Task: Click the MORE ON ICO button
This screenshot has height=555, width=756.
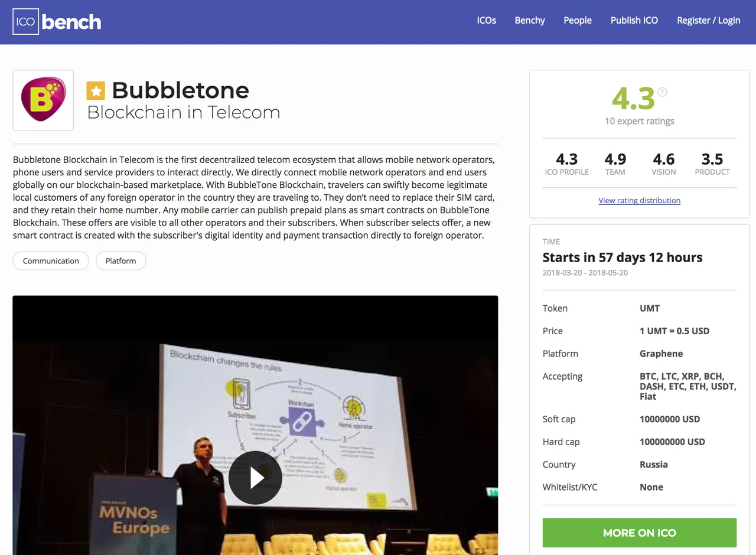Action: coord(640,533)
